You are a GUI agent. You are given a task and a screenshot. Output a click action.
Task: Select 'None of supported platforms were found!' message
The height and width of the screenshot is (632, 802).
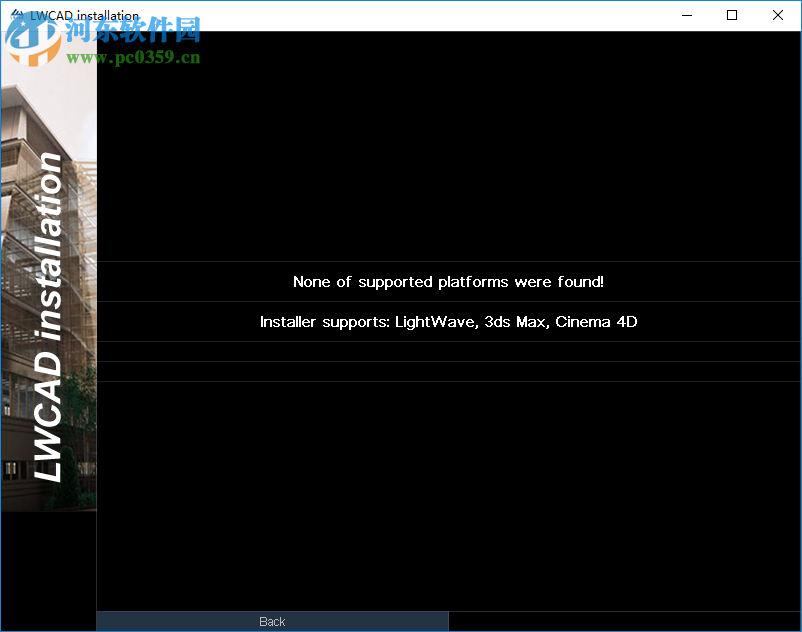tap(449, 282)
